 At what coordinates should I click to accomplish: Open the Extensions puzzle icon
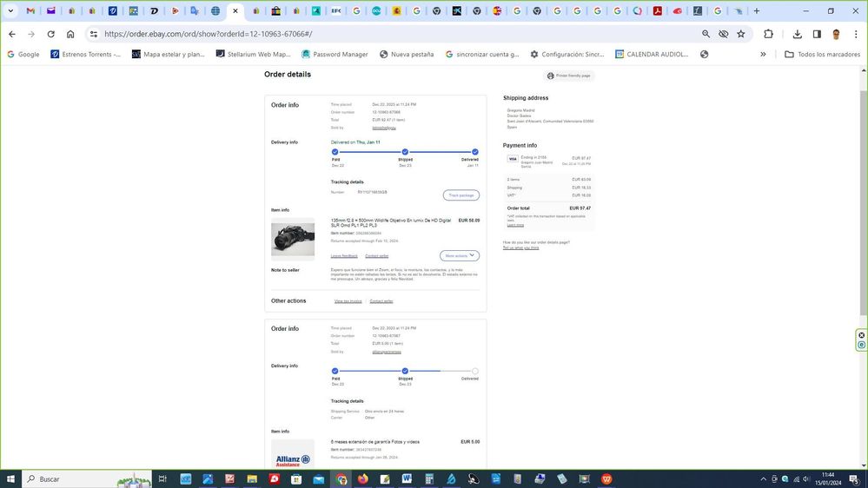[768, 34]
